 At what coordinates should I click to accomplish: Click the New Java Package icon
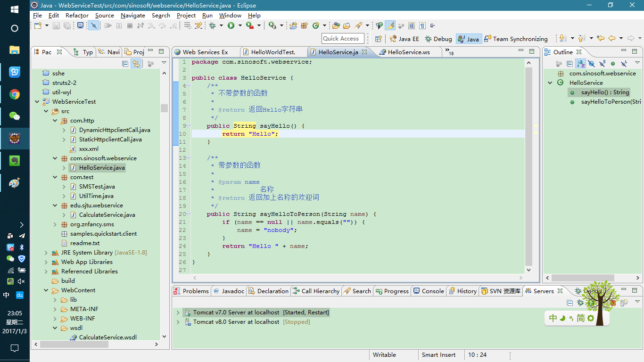pos(304,25)
